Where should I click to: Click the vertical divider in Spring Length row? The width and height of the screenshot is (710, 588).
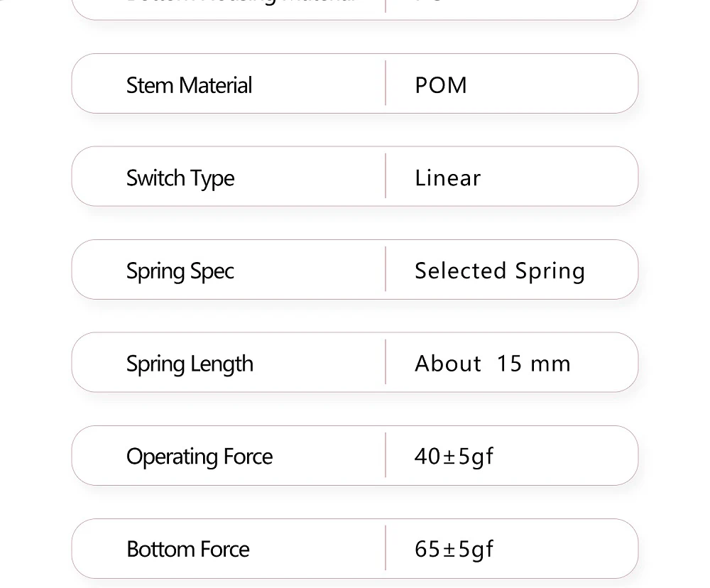[x=386, y=362]
